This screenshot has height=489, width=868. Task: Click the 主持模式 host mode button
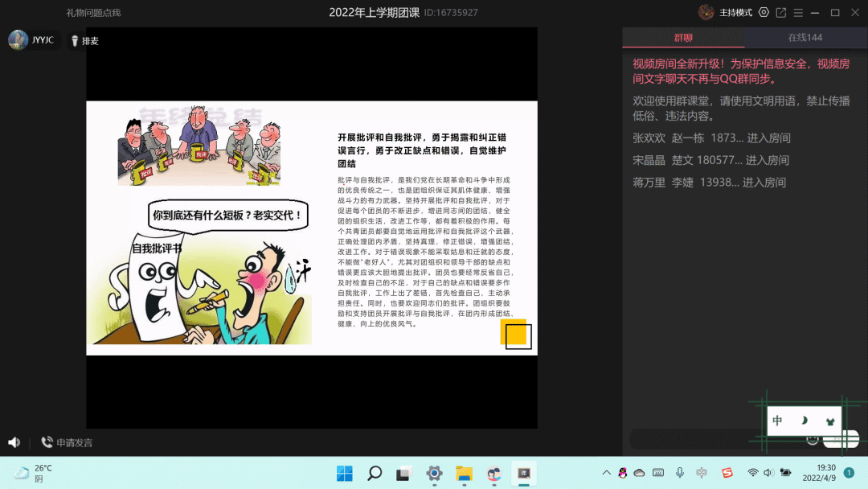click(x=726, y=13)
